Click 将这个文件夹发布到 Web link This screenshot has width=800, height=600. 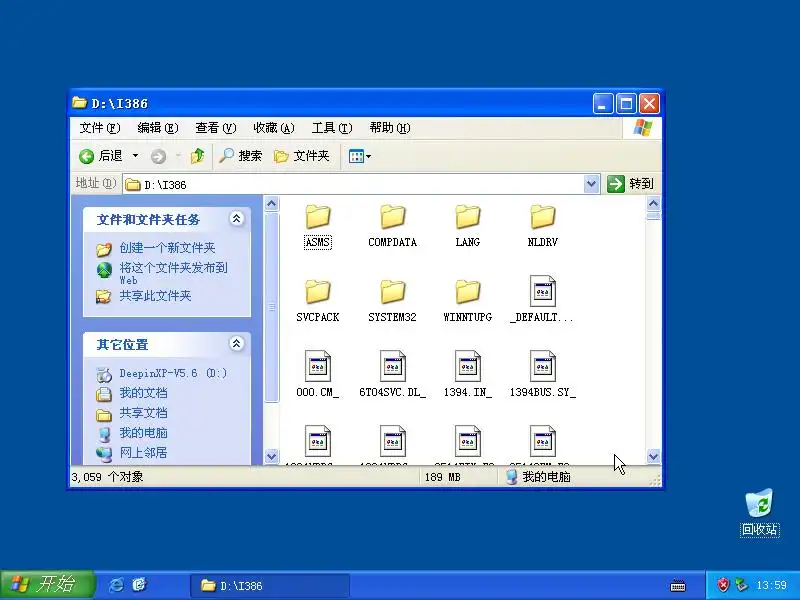[x=173, y=273]
